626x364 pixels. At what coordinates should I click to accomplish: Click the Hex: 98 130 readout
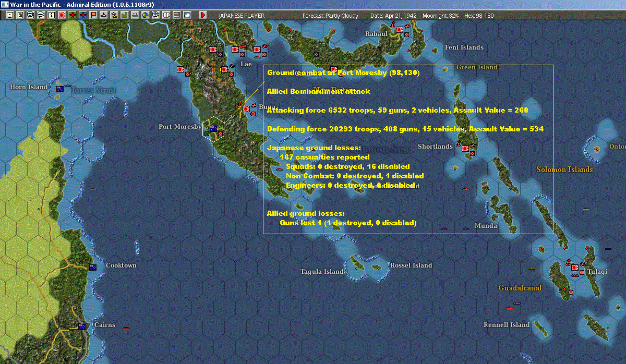(478, 16)
